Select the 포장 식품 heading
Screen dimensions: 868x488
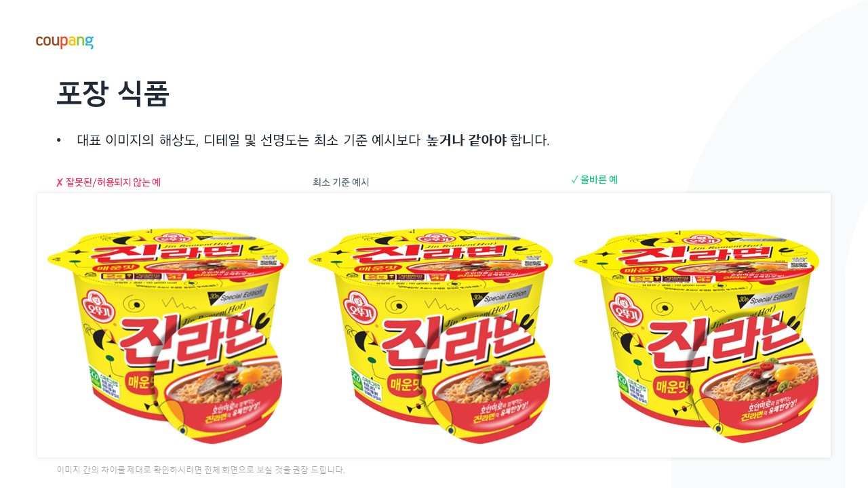[x=112, y=94]
